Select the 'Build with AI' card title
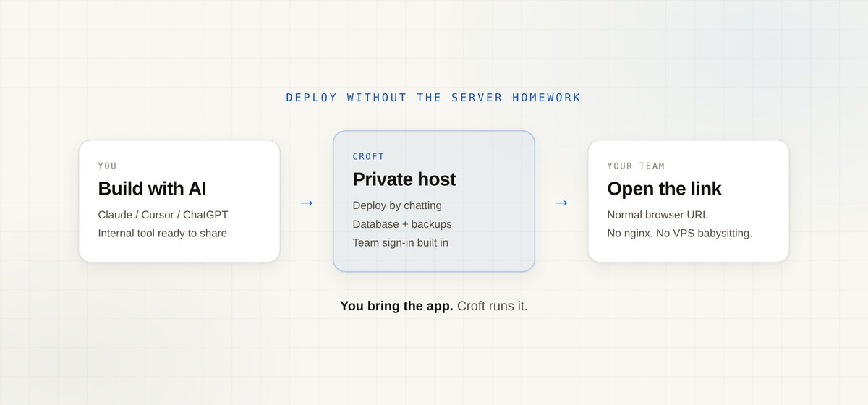This screenshot has height=405, width=868. tap(152, 189)
